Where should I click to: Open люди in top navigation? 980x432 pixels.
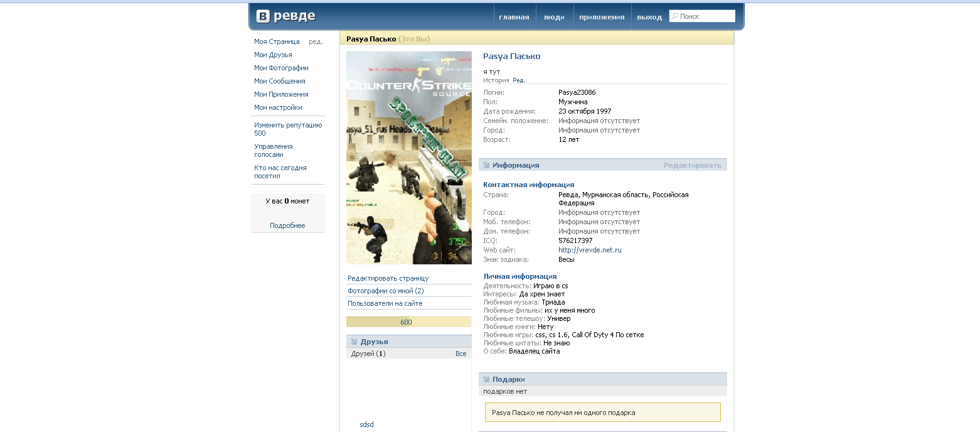click(x=554, y=17)
